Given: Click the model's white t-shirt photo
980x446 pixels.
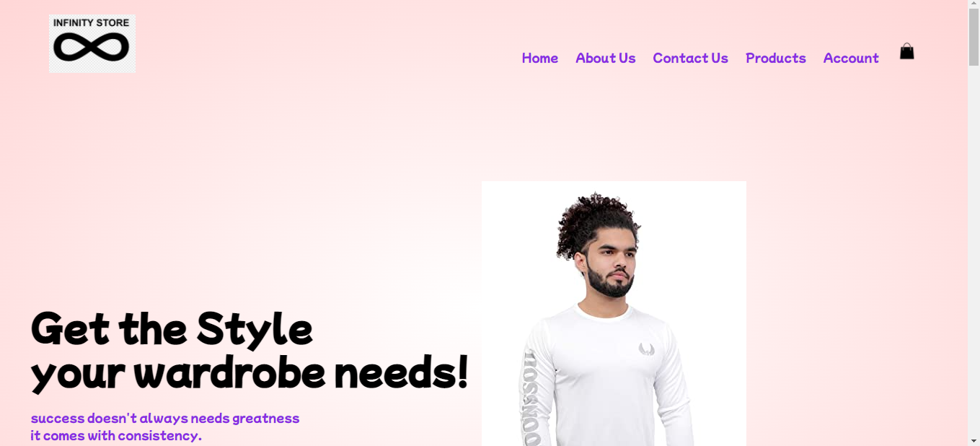Looking at the screenshot, I should [614, 313].
